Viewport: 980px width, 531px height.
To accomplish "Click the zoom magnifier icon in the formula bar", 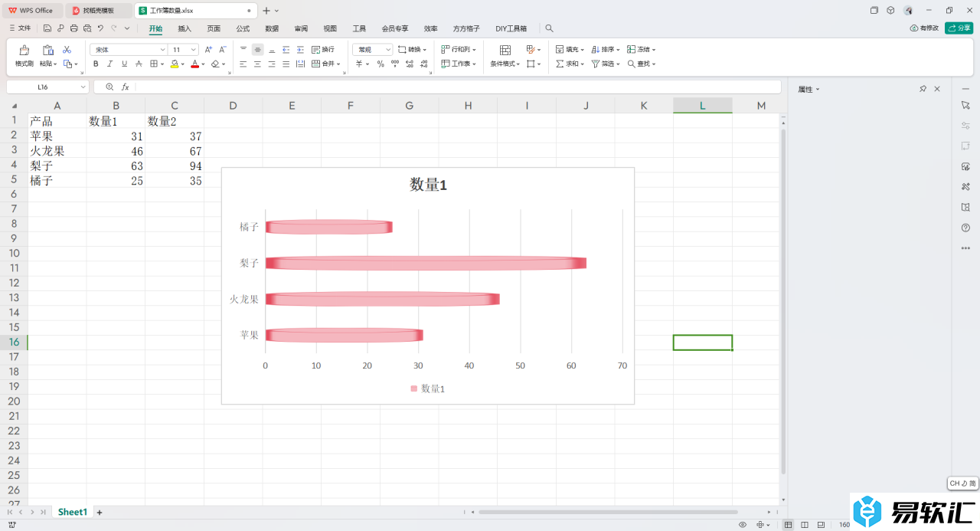I will (109, 87).
